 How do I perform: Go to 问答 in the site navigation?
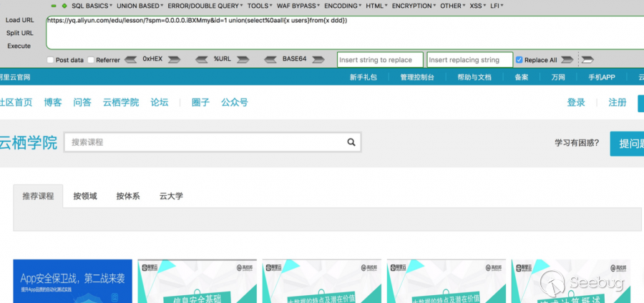pyautogui.click(x=82, y=102)
